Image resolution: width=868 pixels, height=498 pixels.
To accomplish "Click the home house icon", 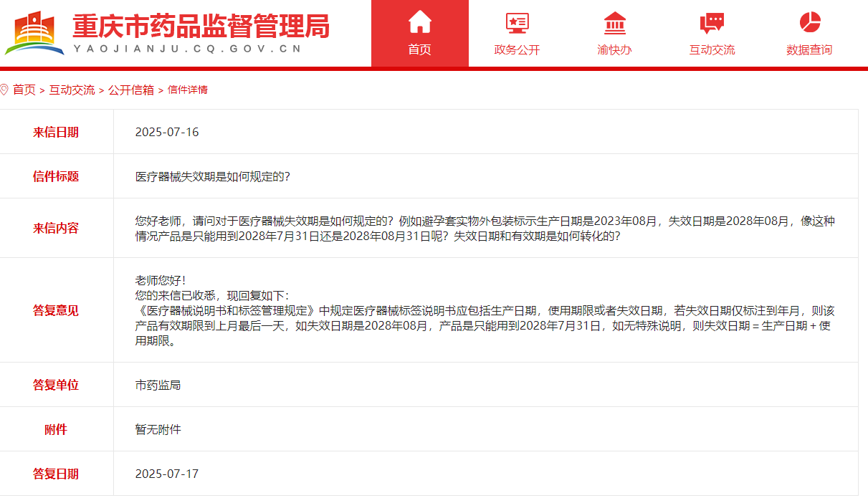I will [420, 22].
